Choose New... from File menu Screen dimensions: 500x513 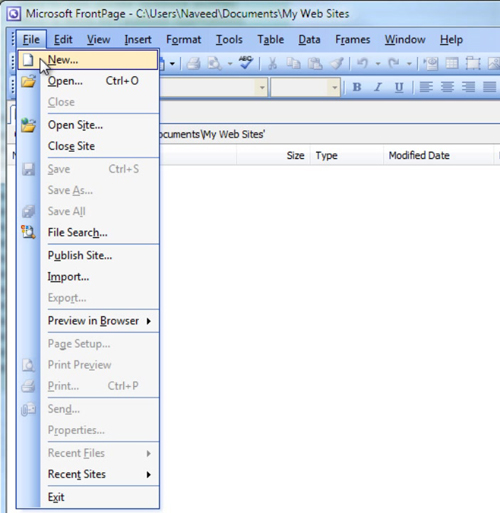click(88, 60)
